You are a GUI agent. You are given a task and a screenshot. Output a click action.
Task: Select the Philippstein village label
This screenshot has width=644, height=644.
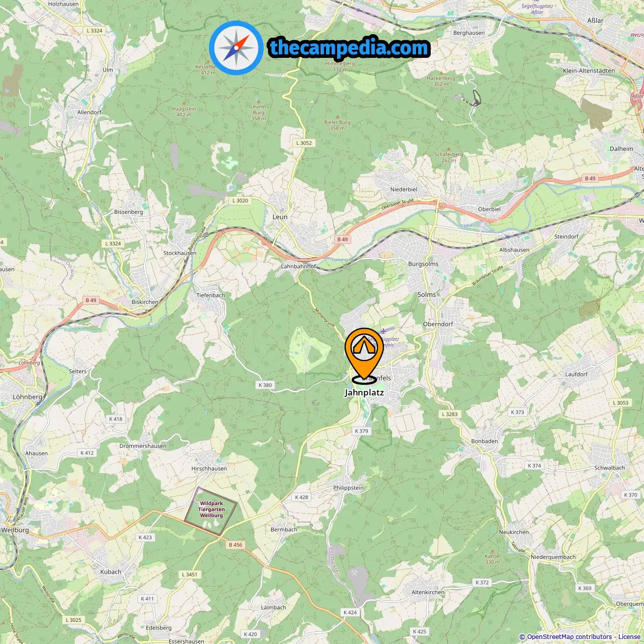pos(348,488)
